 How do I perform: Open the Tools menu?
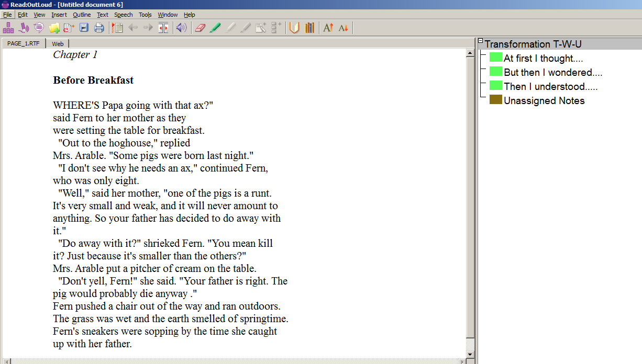pos(145,15)
